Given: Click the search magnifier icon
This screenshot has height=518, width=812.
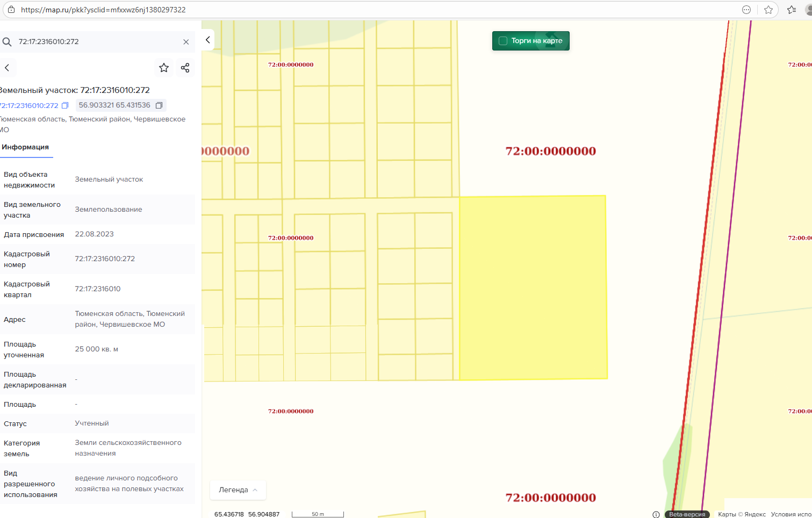Looking at the screenshot, I should (x=7, y=42).
